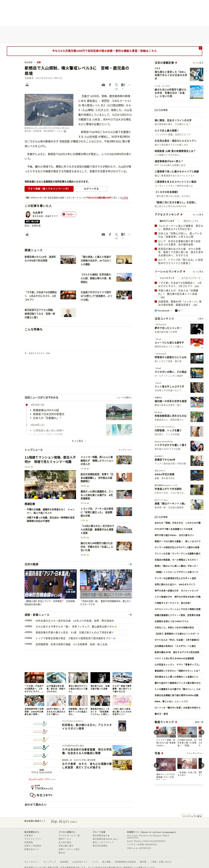Open 一覧 link beside 速報・新着ニュース
The height and width of the screenshot is (868, 209).
pyautogui.click(x=130, y=615)
